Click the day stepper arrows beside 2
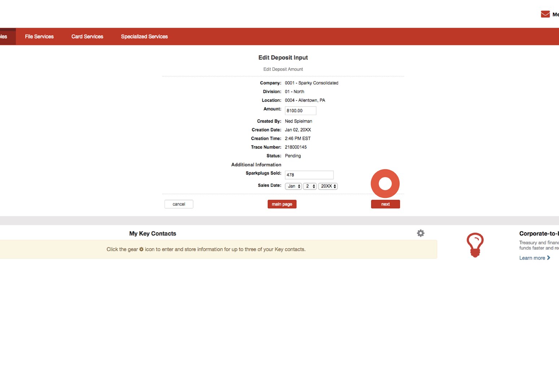The image size is (559, 392). tap(313, 186)
